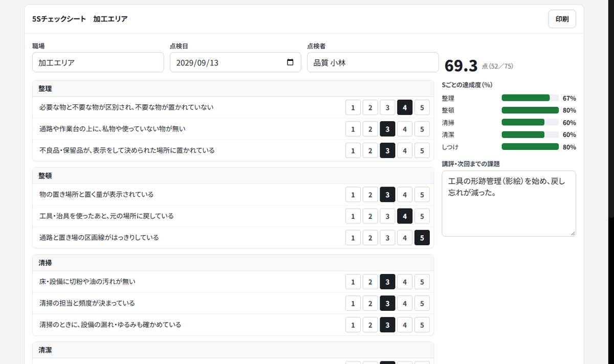Screen dimensions: 614x364
Task: Click the 5Sチェックシート 加工エリア title
Action: point(80,19)
